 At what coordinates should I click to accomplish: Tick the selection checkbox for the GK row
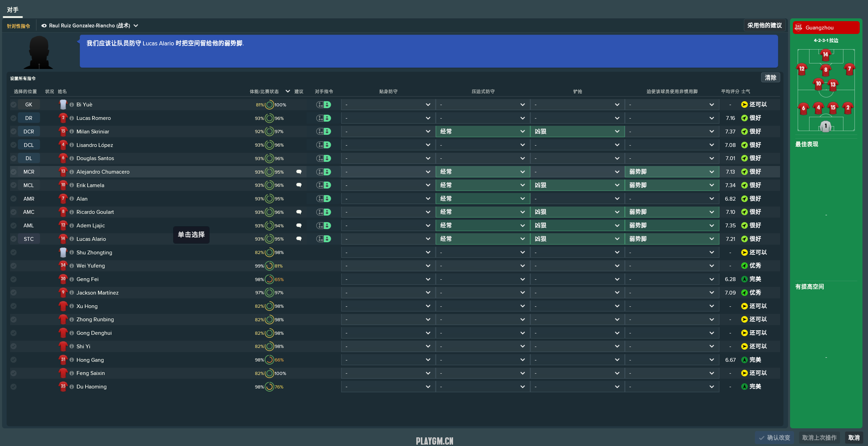pos(14,105)
